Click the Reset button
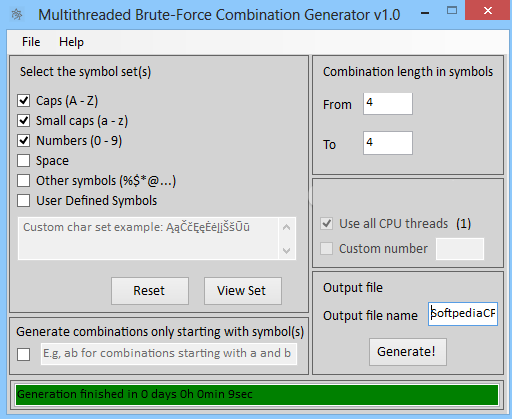Viewport: 512px width, 419px height. coord(150,291)
